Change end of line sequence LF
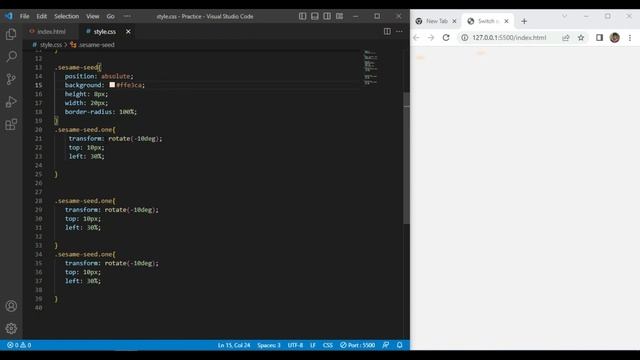This screenshot has width=640, height=360. pos(313,345)
